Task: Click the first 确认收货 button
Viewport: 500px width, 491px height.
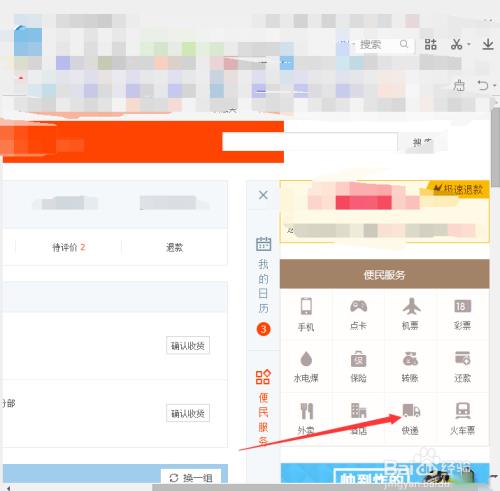Action: tap(188, 345)
